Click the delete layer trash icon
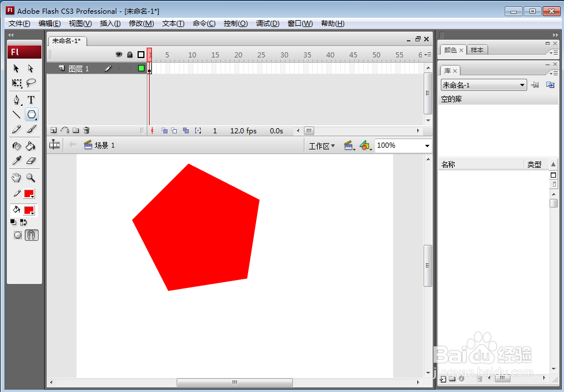The height and width of the screenshot is (392, 564). click(x=86, y=130)
